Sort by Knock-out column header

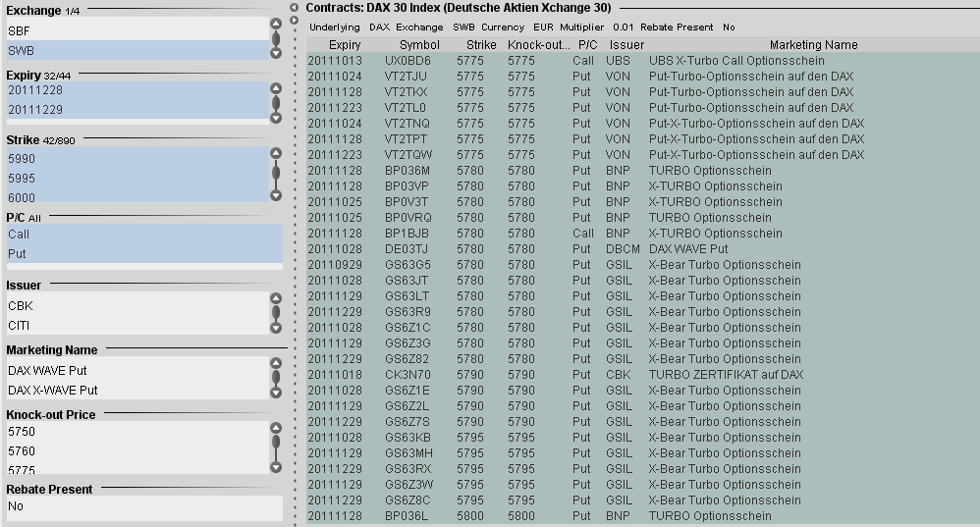click(539, 45)
